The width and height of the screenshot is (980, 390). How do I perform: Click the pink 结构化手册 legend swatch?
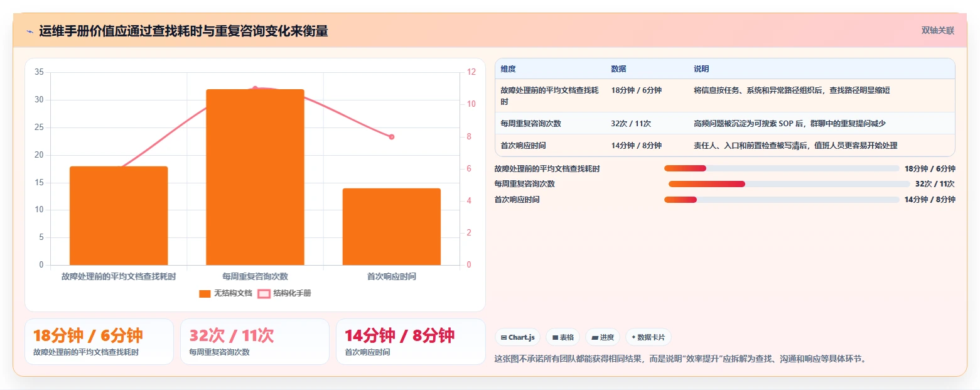point(264,293)
